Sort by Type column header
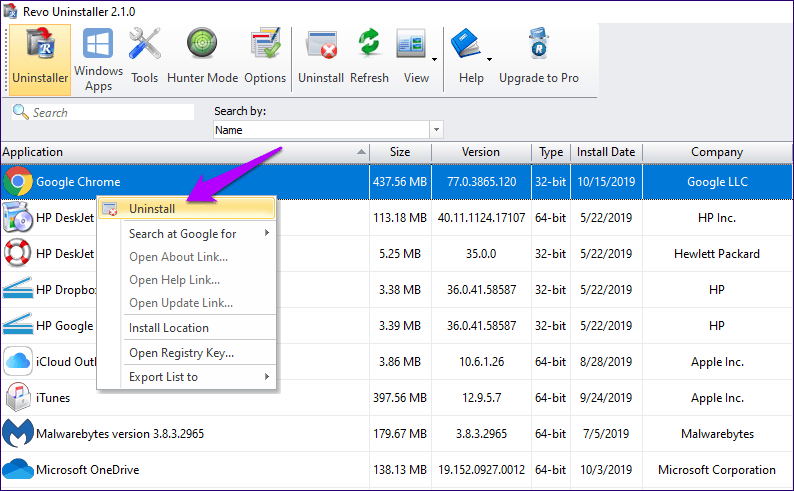Image resolution: width=794 pixels, height=491 pixels. pyautogui.click(x=551, y=152)
